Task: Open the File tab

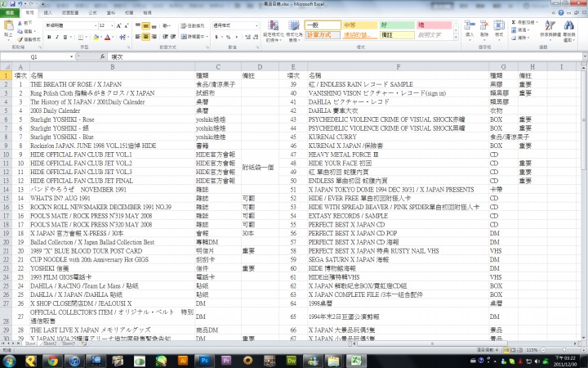Action: (x=10, y=13)
